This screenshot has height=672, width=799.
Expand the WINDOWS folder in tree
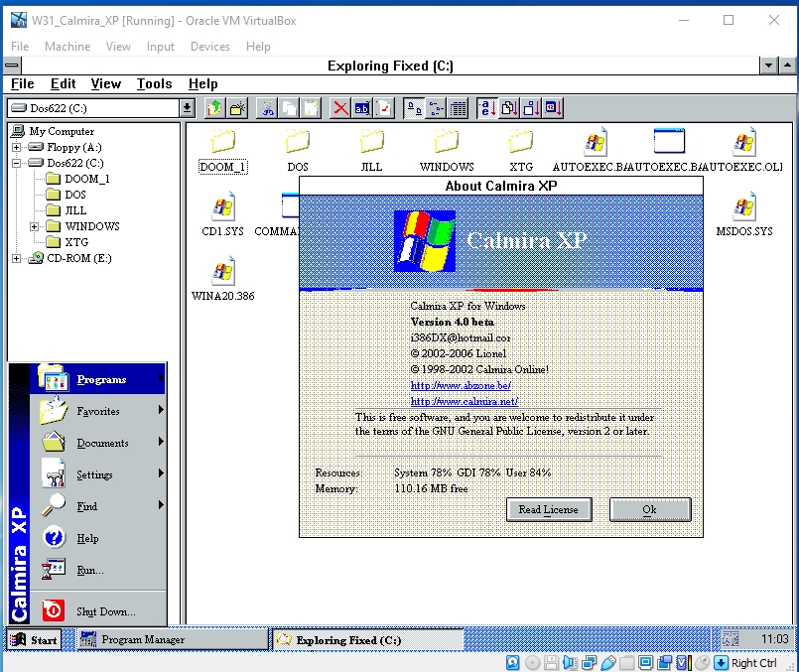tap(34, 226)
